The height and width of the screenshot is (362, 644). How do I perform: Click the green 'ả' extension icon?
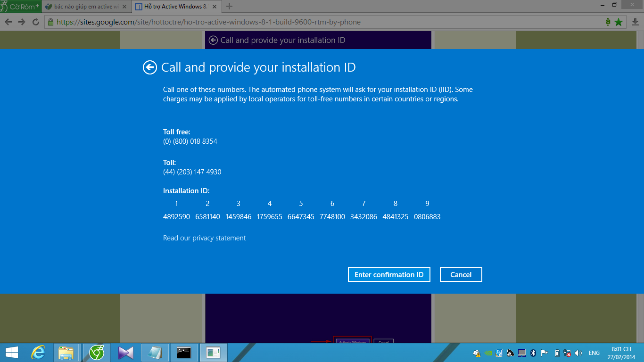click(608, 22)
